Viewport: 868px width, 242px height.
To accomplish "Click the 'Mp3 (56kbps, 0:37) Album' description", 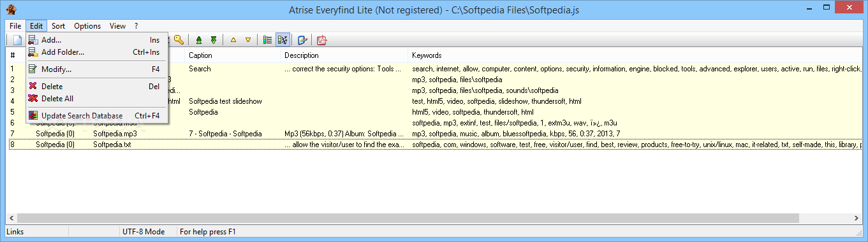I will (344, 134).
